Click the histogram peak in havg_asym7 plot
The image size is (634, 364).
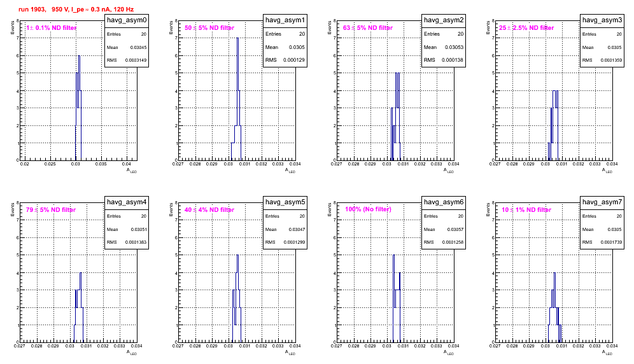[x=554, y=273]
